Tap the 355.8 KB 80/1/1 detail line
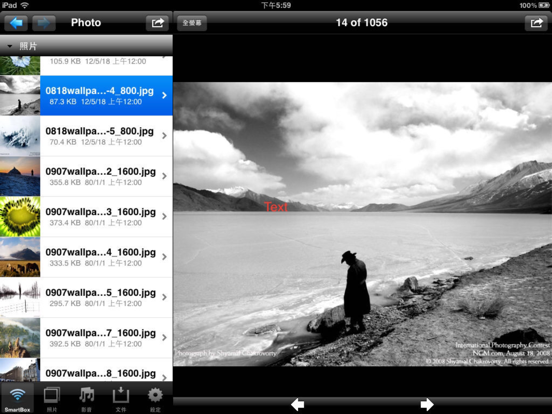Screen dimensions: 552x414 [x=96, y=182]
